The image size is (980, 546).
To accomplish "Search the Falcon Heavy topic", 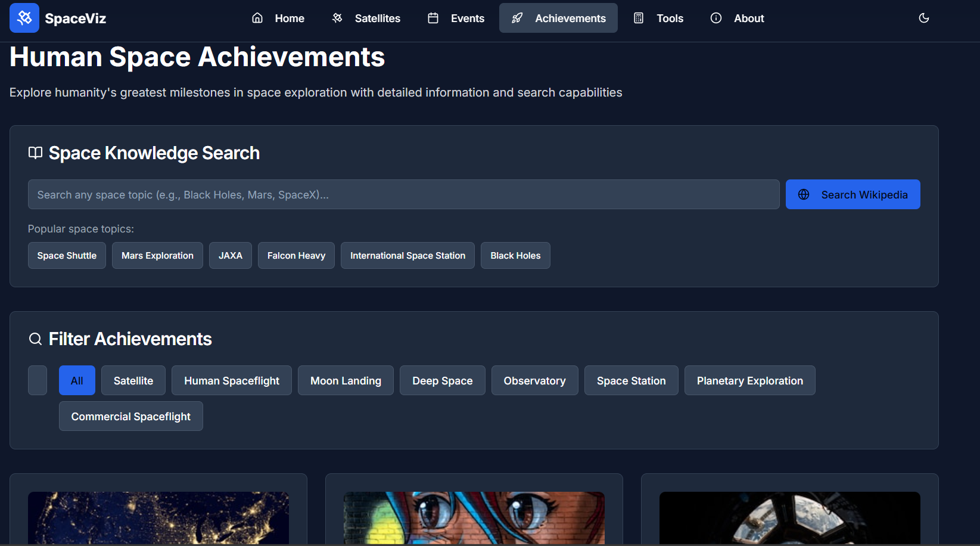I will (296, 255).
